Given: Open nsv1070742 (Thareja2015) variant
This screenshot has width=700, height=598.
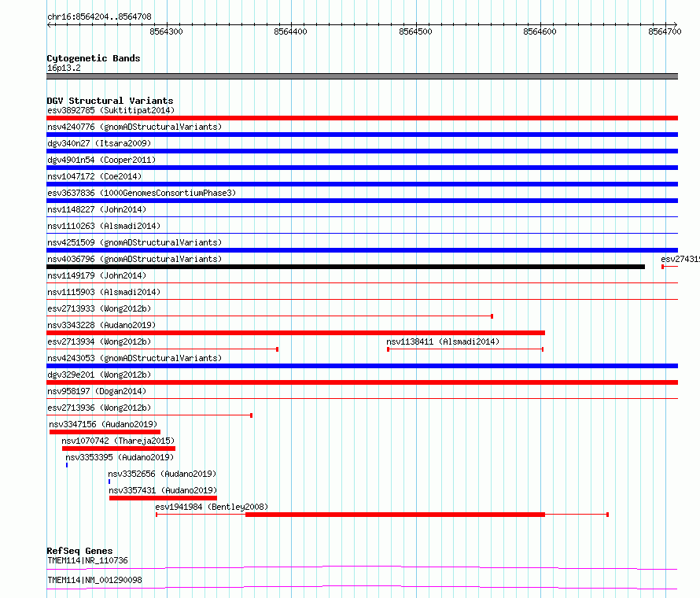Looking at the screenshot, I should 118,441.
